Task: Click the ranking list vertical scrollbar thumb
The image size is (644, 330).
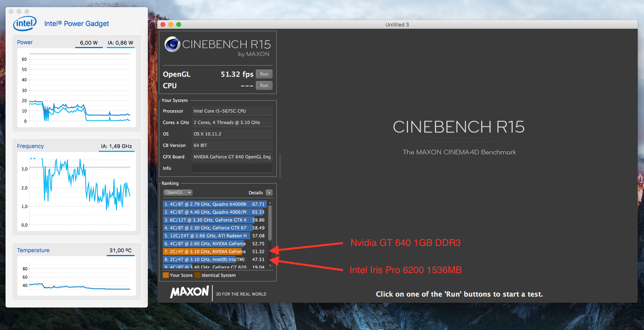Action: (x=270, y=223)
